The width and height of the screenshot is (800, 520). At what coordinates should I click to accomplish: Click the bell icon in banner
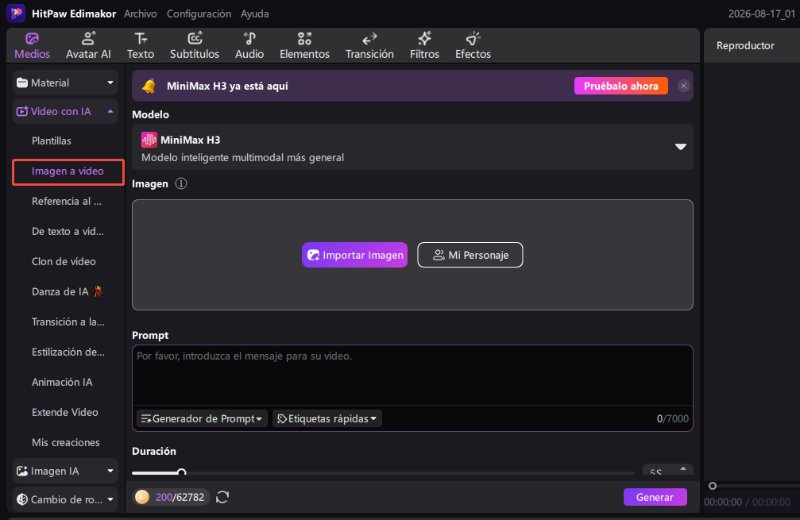(x=149, y=86)
